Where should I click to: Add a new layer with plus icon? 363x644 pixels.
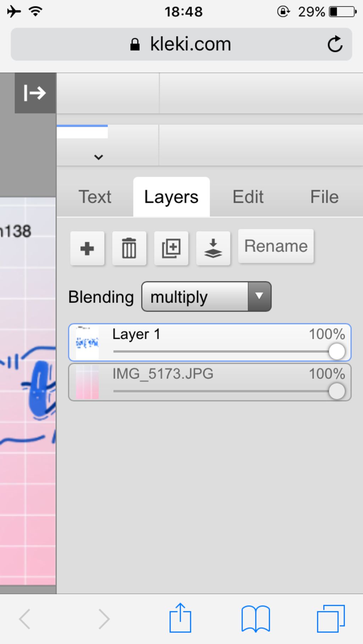87,248
